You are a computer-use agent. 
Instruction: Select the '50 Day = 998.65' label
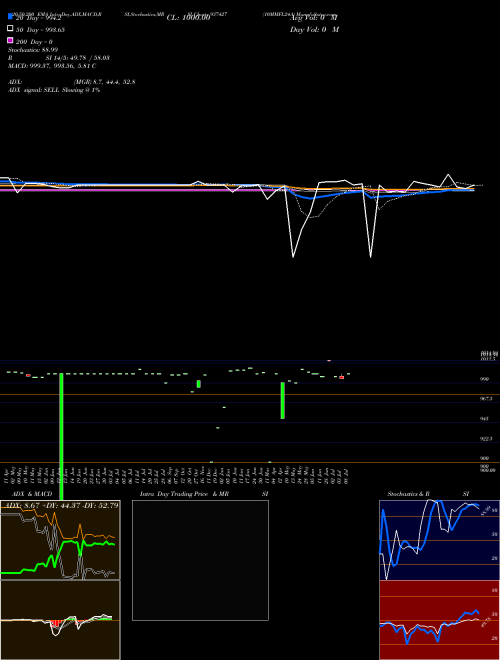pos(40,30)
